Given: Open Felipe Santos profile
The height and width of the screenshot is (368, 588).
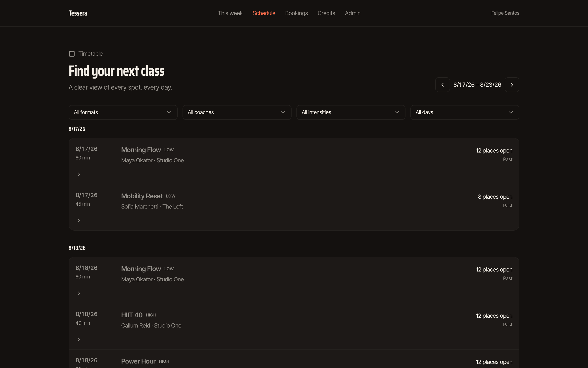Looking at the screenshot, I should [x=505, y=13].
